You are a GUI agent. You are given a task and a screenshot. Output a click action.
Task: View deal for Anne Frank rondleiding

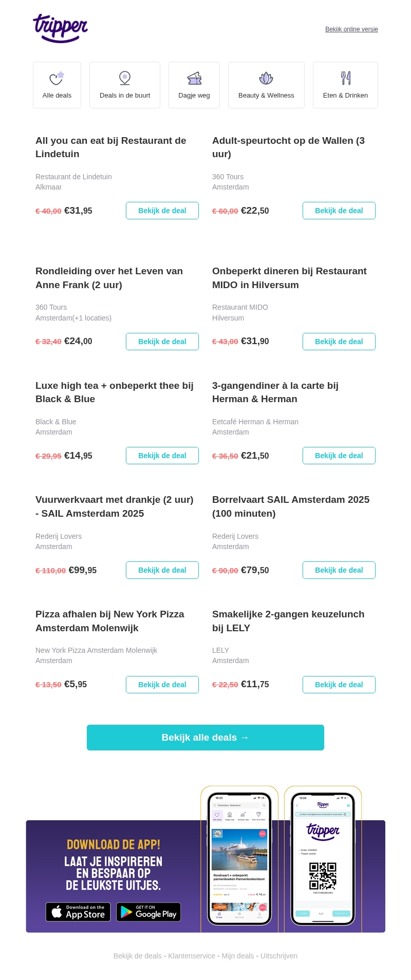tap(162, 342)
